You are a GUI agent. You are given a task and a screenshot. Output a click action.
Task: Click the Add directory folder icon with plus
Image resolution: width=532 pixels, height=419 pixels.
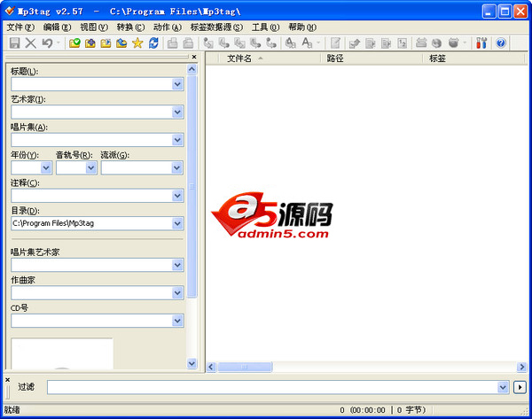[90, 43]
